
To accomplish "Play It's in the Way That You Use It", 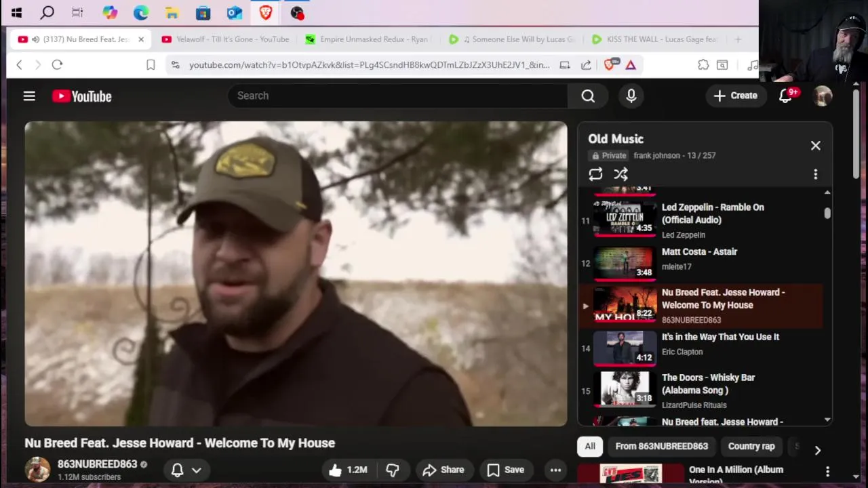I will point(701,348).
